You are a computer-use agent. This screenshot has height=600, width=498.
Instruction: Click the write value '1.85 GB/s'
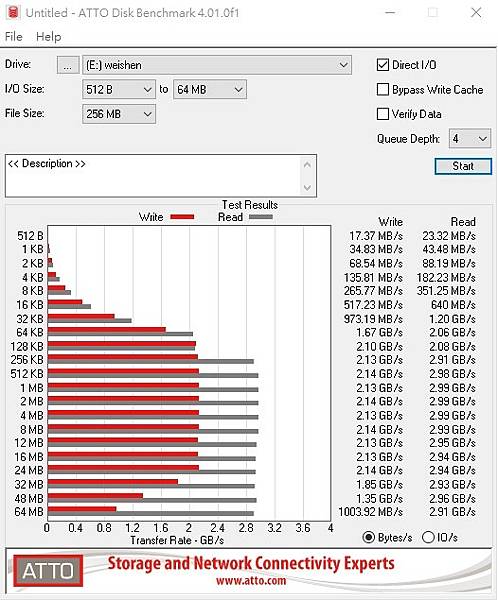(379, 484)
